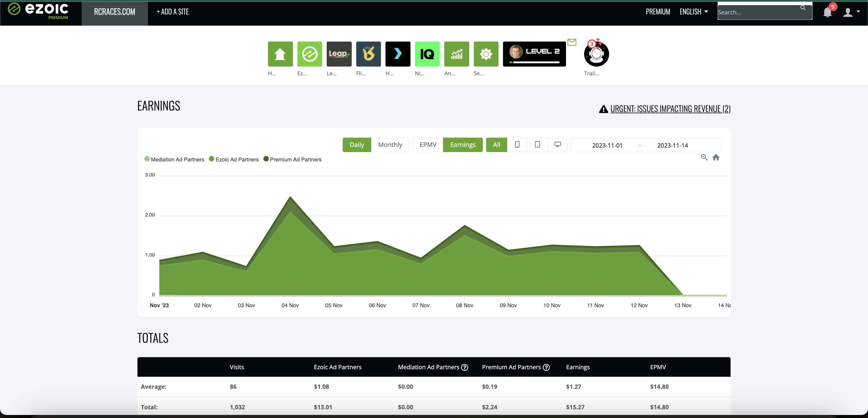
Task: Click the EPMV column header
Action: tap(658, 367)
